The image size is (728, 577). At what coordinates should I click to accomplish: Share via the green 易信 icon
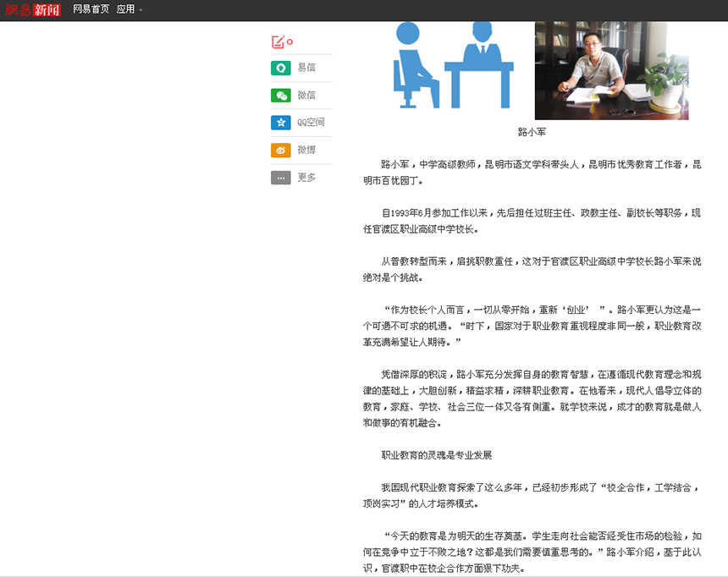(280, 68)
